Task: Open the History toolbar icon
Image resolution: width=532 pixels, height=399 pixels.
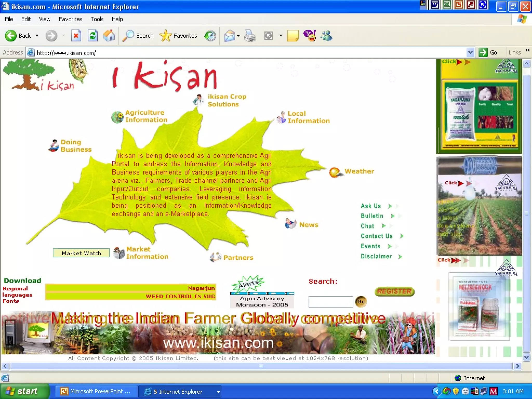Action: (210, 36)
